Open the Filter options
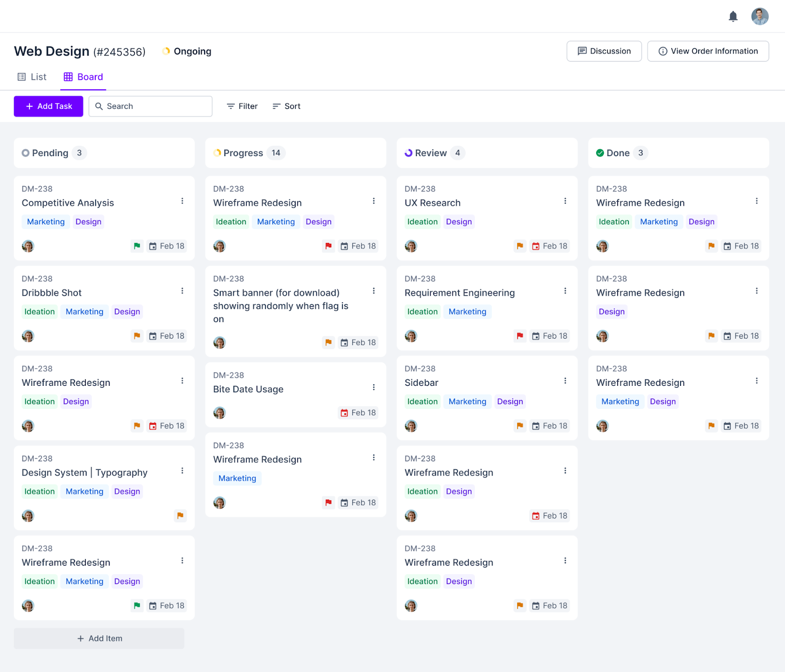The height and width of the screenshot is (672, 785). pos(241,106)
